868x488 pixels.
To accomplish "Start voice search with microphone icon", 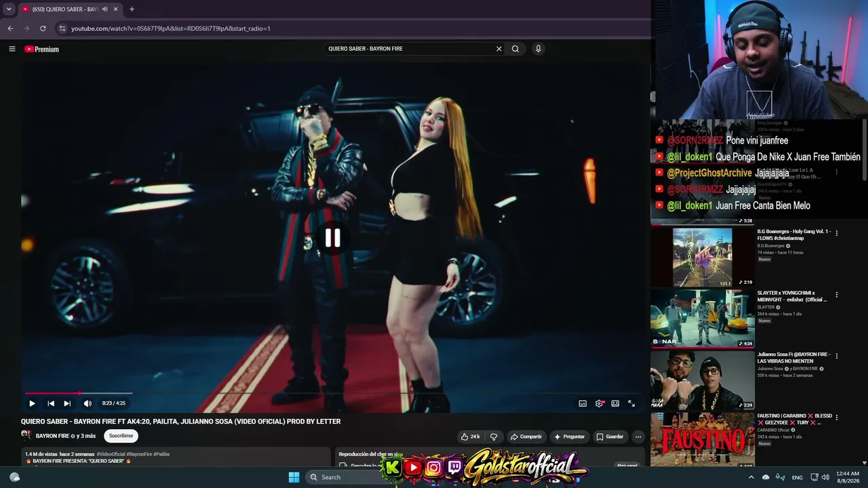I will tap(538, 49).
